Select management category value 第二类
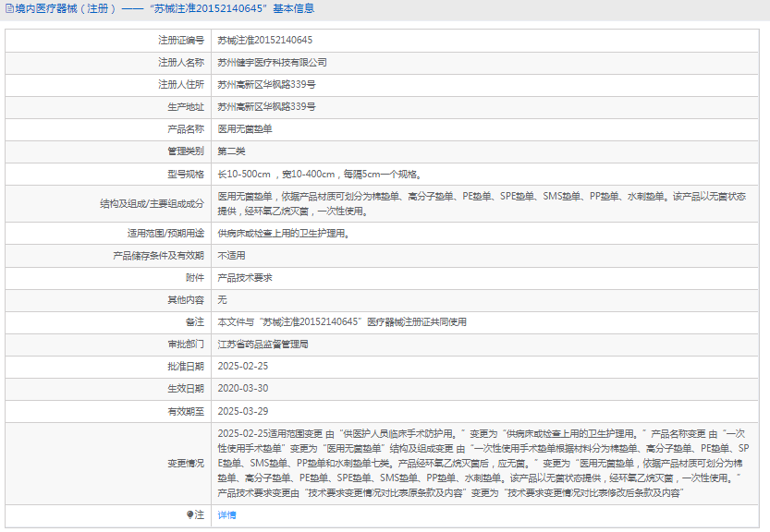Viewport: 770px width, 532px height. [231, 151]
